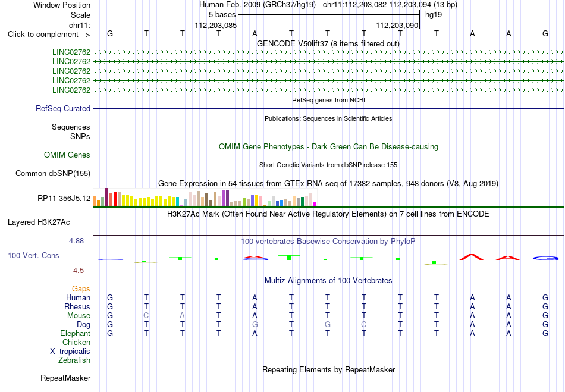
Task: Click the 4.88 PhyloP upper scale value
Action: 76,241
